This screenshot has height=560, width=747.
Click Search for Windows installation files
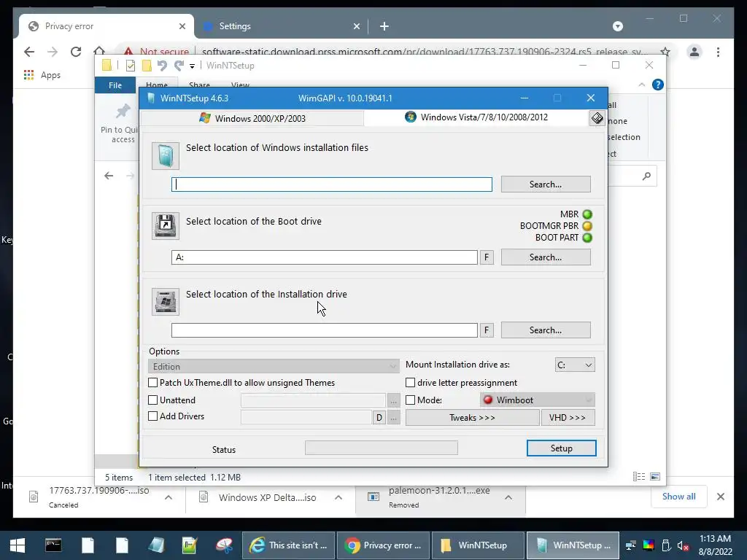point(546,184)
